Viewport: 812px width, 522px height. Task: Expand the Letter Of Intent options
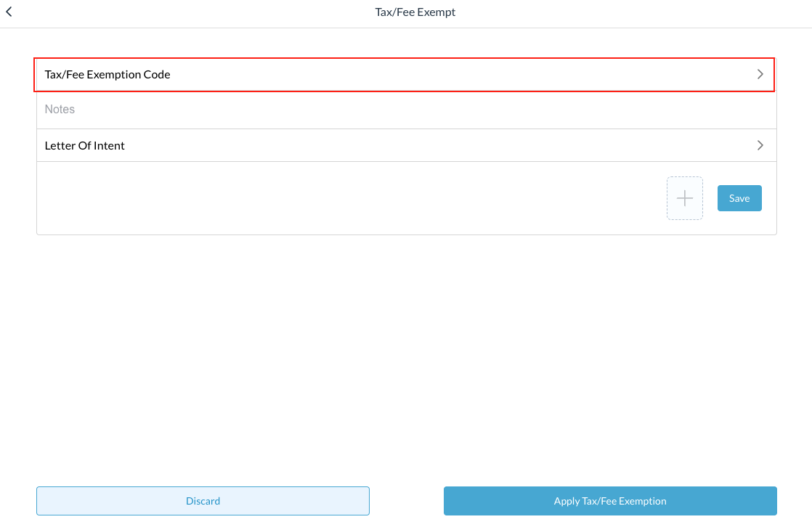pos(405,145)
